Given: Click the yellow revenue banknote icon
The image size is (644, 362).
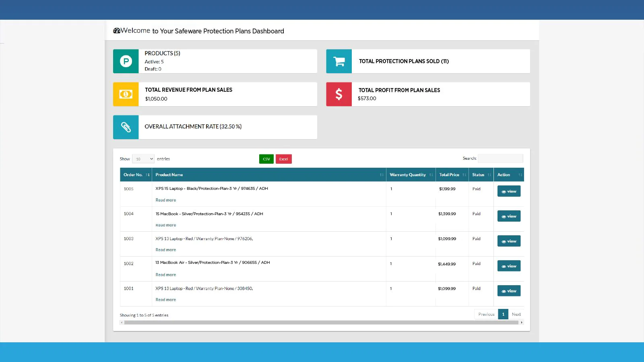Looking at the screenshot, I should click(126, 94).
